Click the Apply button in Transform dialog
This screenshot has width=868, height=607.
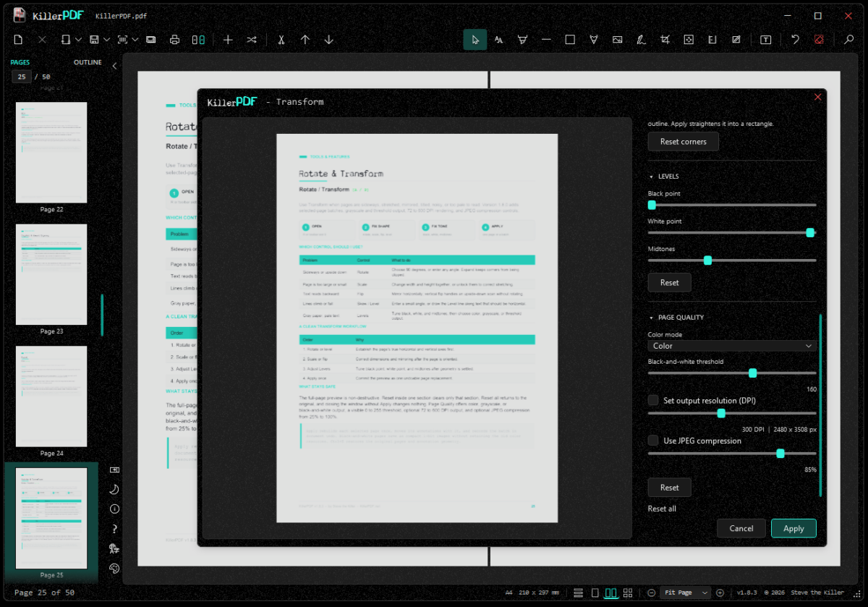coord(793,528)
